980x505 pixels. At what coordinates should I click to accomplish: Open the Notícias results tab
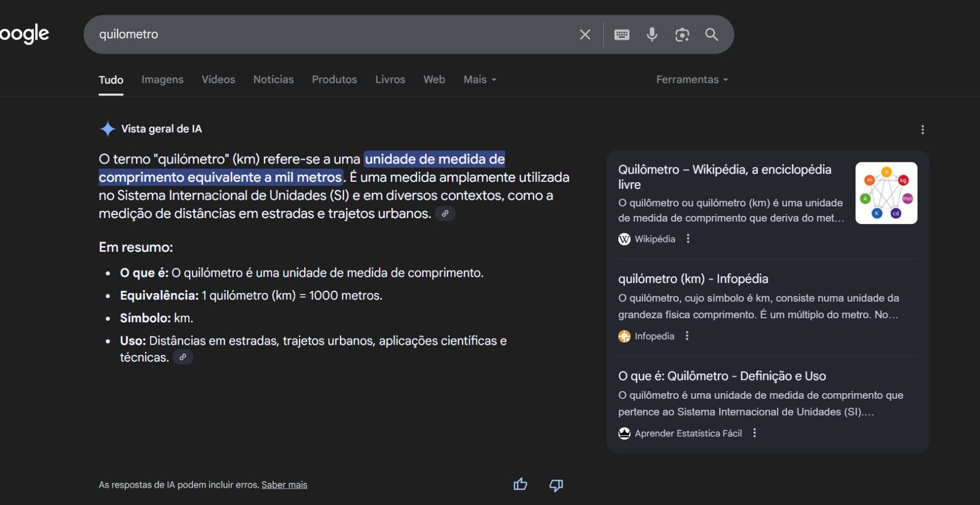coord(274,80)
